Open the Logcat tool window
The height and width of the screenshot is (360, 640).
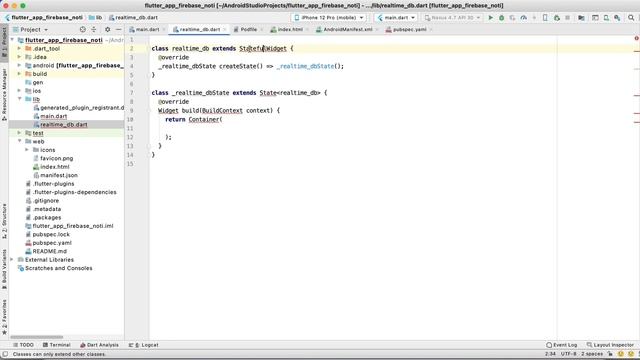144,345
